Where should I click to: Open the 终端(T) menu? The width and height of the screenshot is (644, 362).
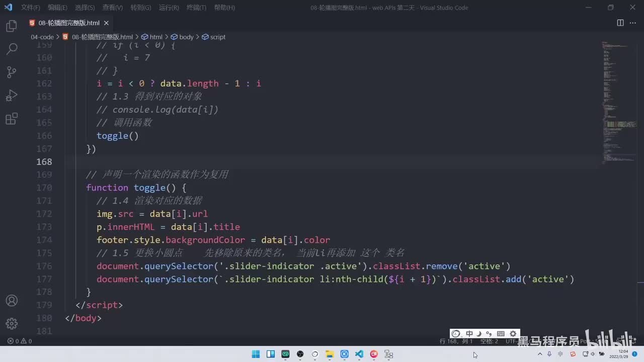coord(196,8)
